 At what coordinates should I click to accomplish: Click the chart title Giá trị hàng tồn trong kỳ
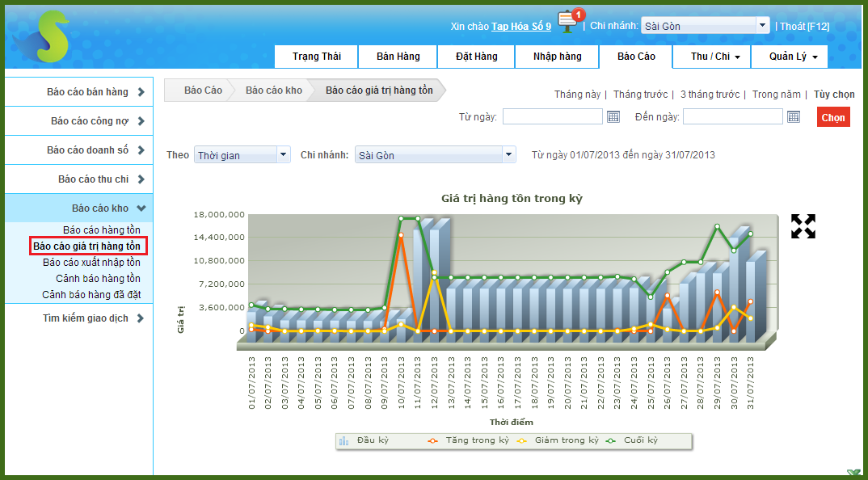click(x=512, y=198)
